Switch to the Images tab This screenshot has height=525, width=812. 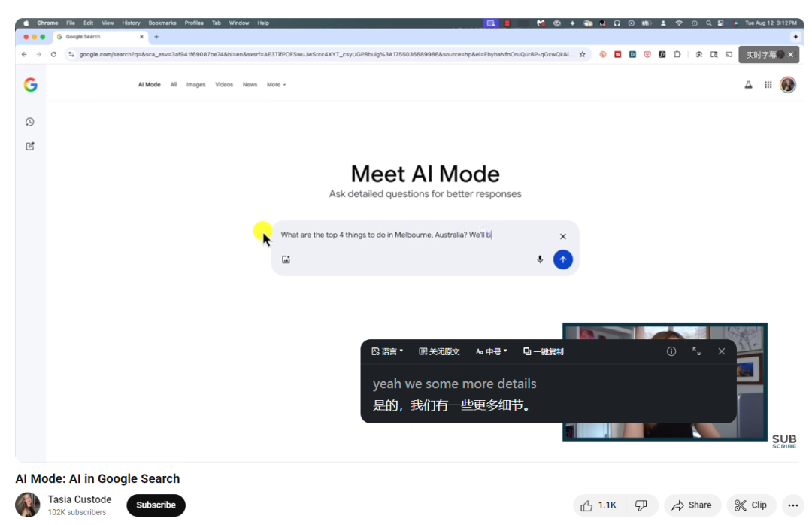[195, 84]
